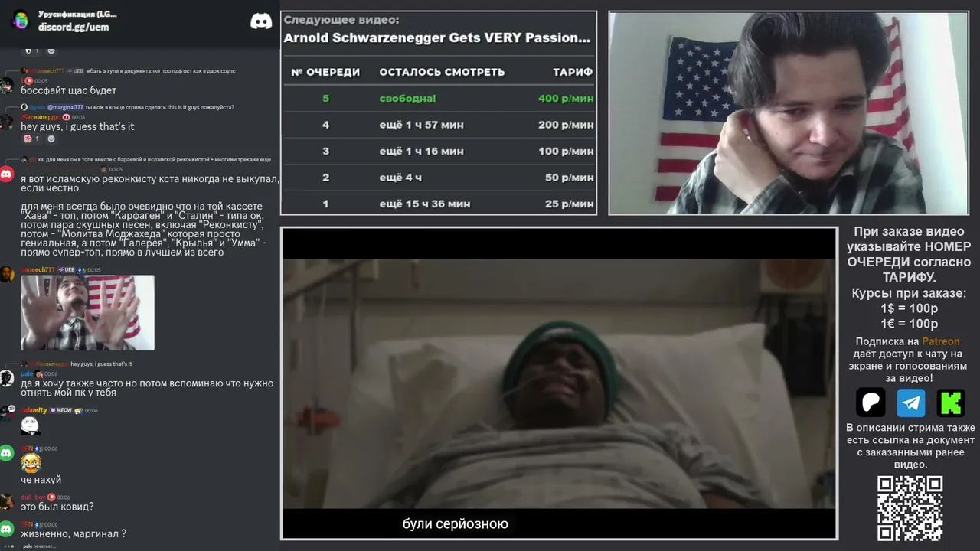Image resolution: width=980 pixels, height=551 pixels.
Task: Click the Discord logo in the chat header
Action: click(x=261, y=21)
